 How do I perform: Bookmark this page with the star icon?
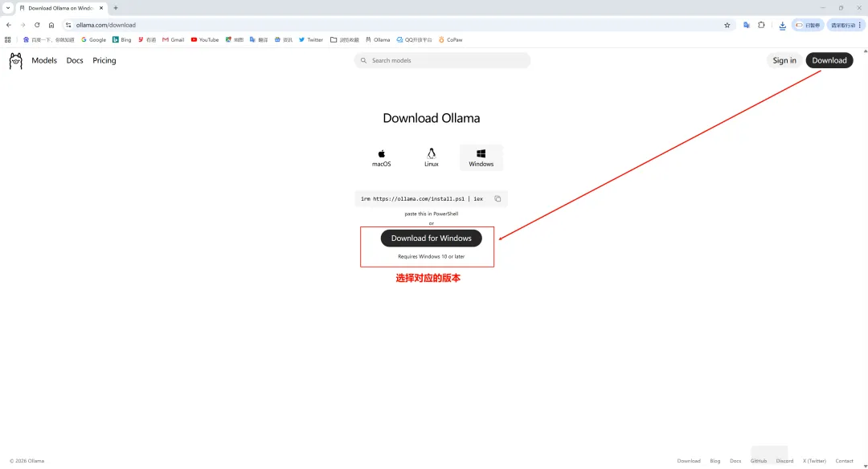click(727, 25)
